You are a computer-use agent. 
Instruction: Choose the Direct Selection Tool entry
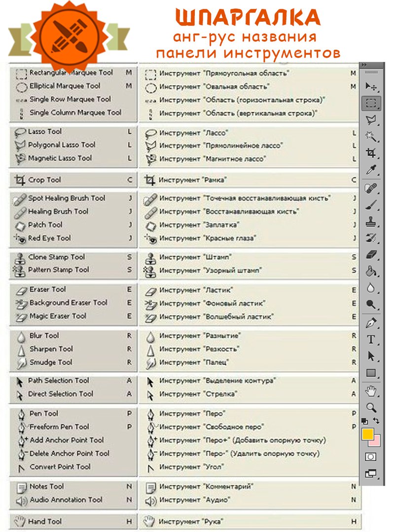[73, 394]
